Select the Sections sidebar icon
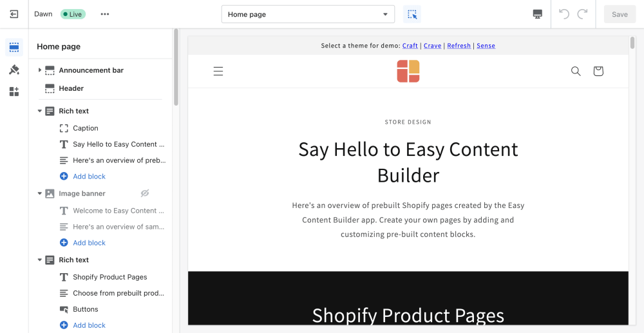 (x=14, y=47)
